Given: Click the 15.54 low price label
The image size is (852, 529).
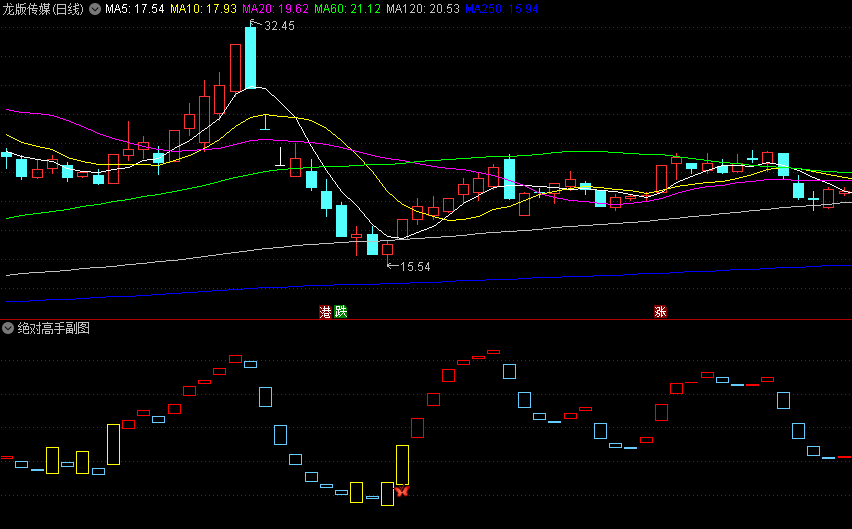Looking at the screenshot, I should 415,267.
